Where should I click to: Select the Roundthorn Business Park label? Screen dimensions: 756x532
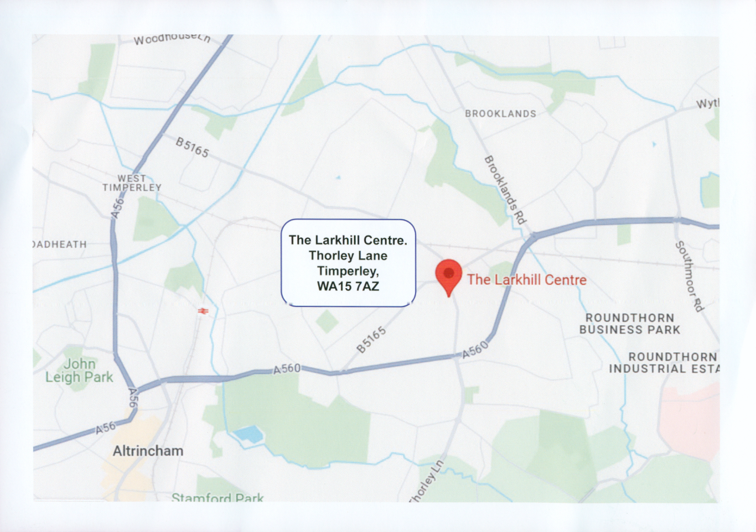630,324
